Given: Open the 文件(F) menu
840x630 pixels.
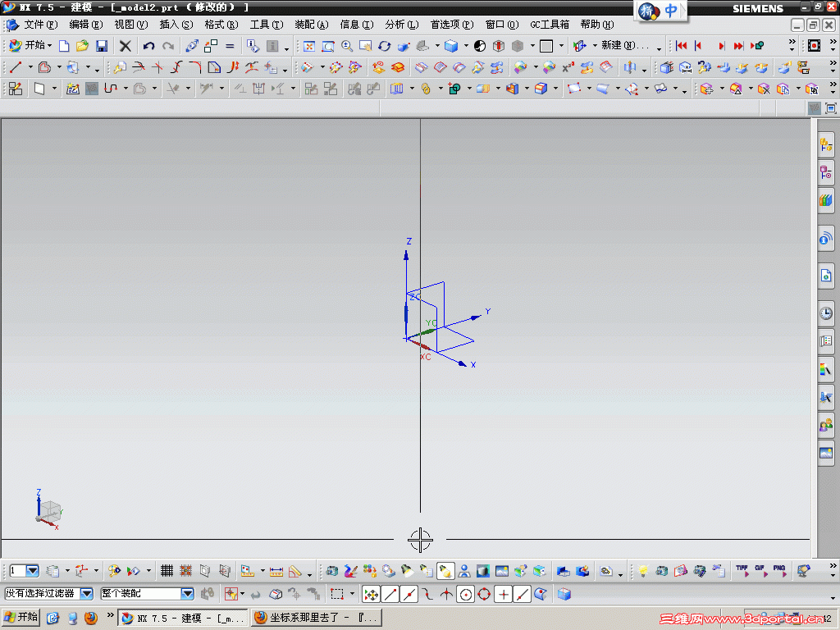Looking at the screenshot, I should pos(41,25).
